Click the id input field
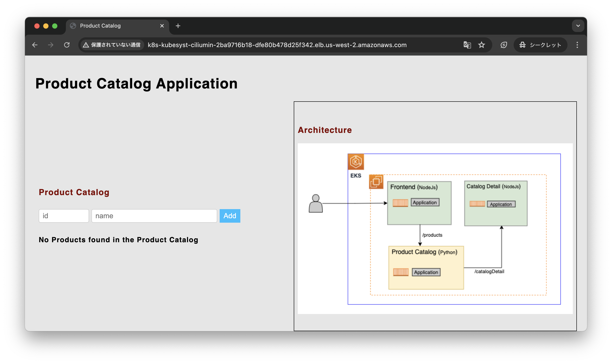The width and height of the screenshot is (612, 364). point(64,216)
